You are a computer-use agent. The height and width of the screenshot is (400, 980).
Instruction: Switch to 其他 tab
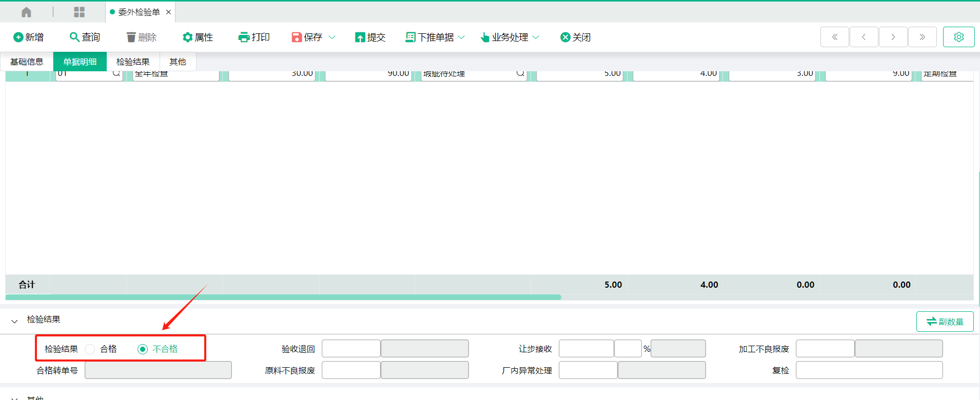point(178,62)
